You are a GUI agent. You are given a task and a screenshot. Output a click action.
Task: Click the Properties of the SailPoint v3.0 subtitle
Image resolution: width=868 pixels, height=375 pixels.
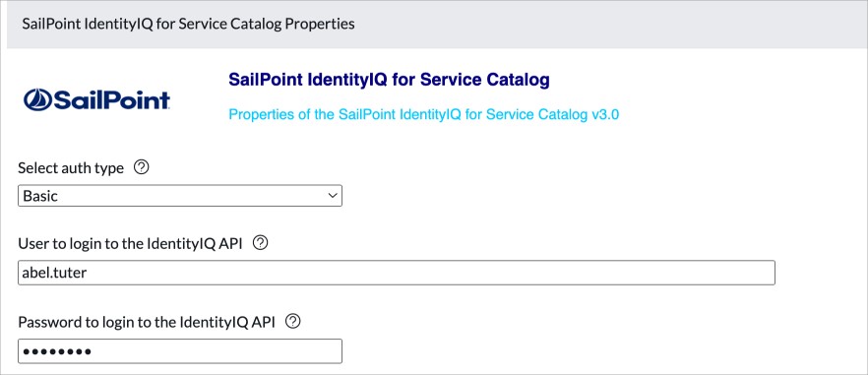click(423, 115)
